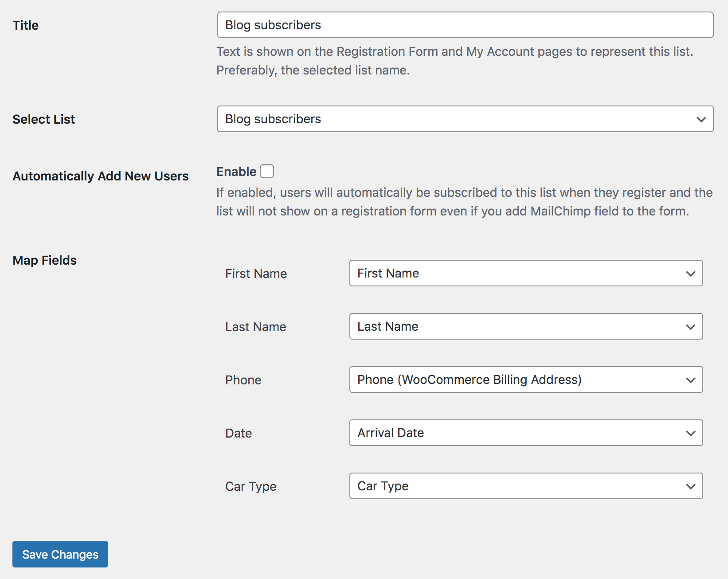
Task: Open the First Name mapping dropdown
Action: pyautogui.click(x=526, y=273)
